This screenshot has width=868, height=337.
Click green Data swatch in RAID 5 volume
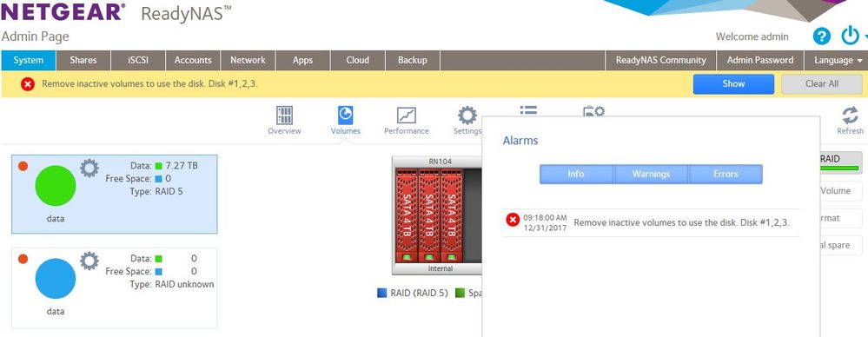click(159, 165)
